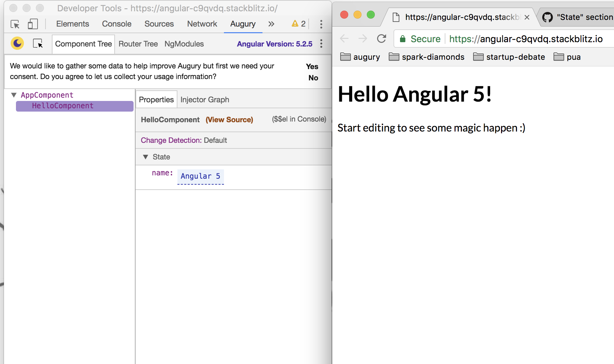Collapse the State section triangle
The width and height of the screenshot is (614, 364).
point(145,156)
